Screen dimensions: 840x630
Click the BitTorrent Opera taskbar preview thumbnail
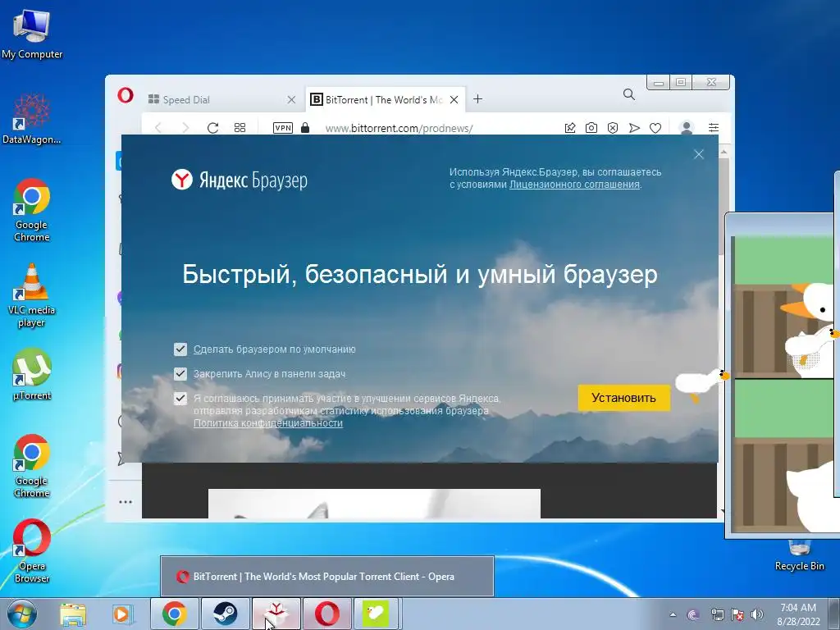[327, 576]
